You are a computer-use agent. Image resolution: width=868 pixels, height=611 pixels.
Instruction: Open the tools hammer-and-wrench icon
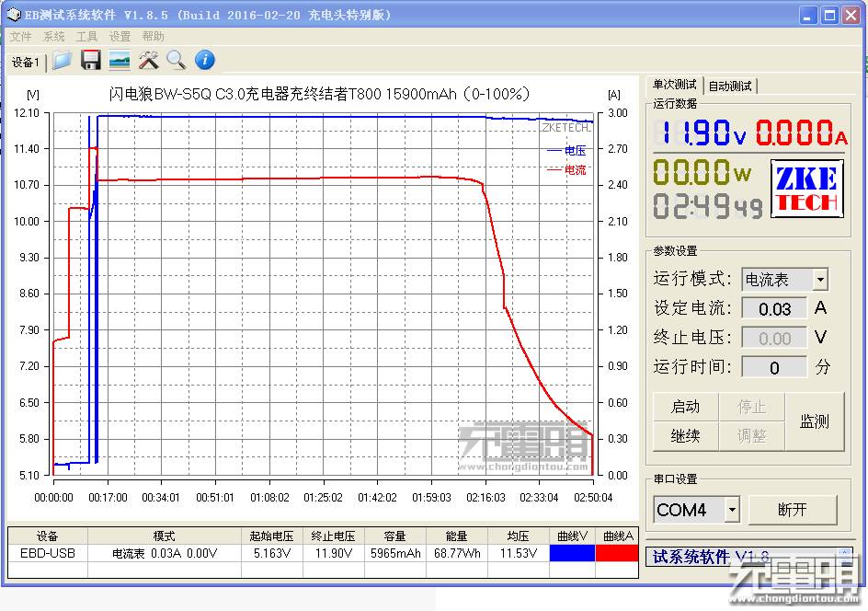(x=148, y=60)
